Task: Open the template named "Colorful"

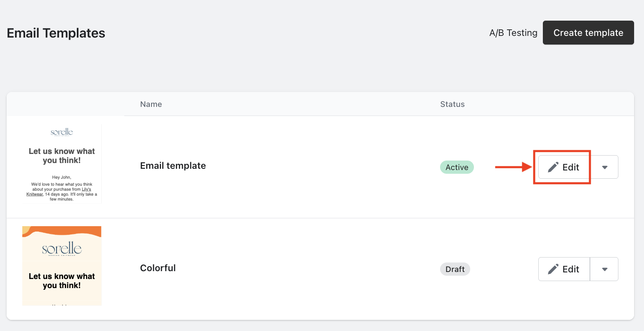Action: 158,268
